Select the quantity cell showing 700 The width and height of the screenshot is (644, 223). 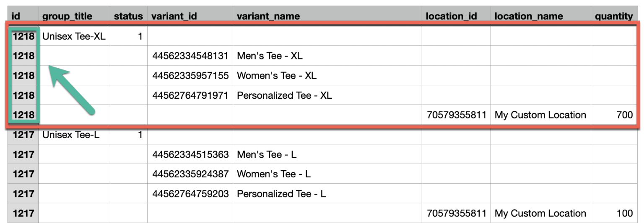point(624,115)
